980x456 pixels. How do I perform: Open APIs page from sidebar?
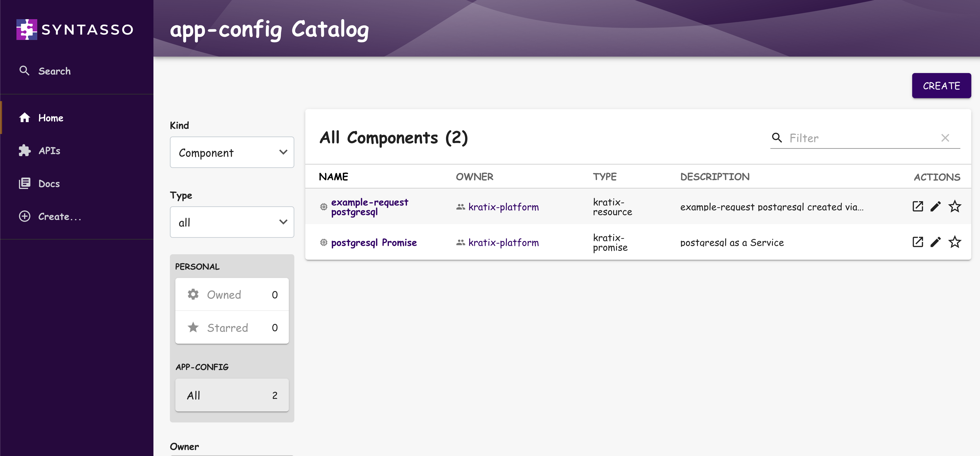[77, 151]
